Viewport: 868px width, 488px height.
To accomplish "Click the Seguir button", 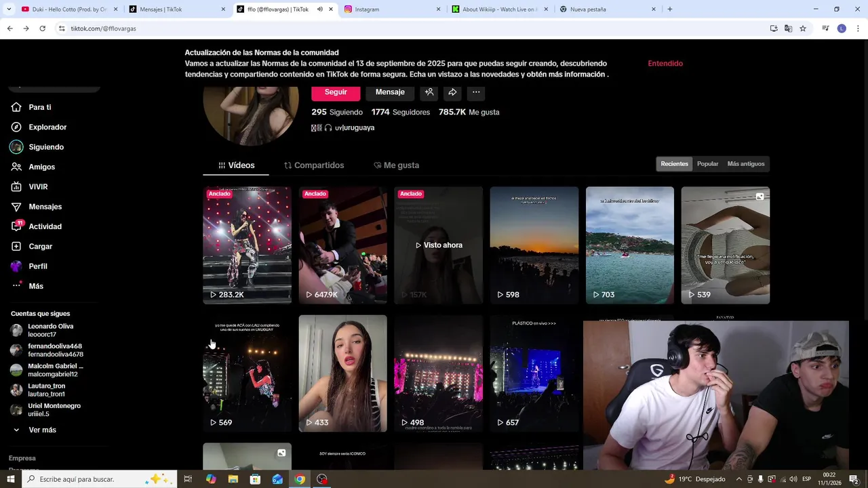I will coord(336,92).
